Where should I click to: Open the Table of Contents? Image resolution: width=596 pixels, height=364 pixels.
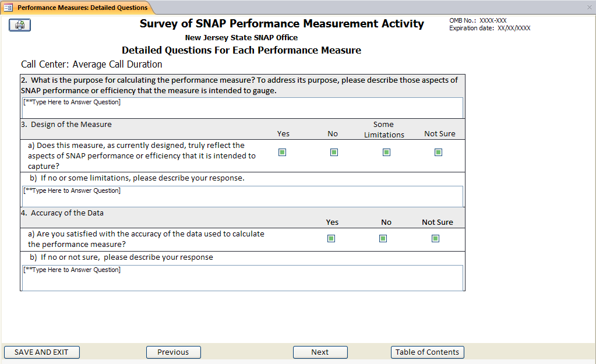(x=427, y=352)
